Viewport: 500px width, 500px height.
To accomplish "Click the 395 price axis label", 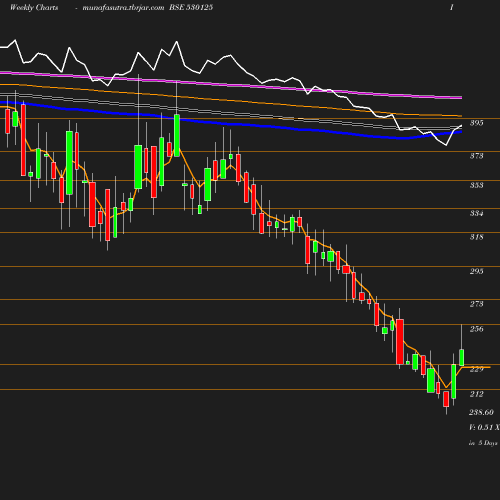I will pyautogui.click(x=477, y=123).
